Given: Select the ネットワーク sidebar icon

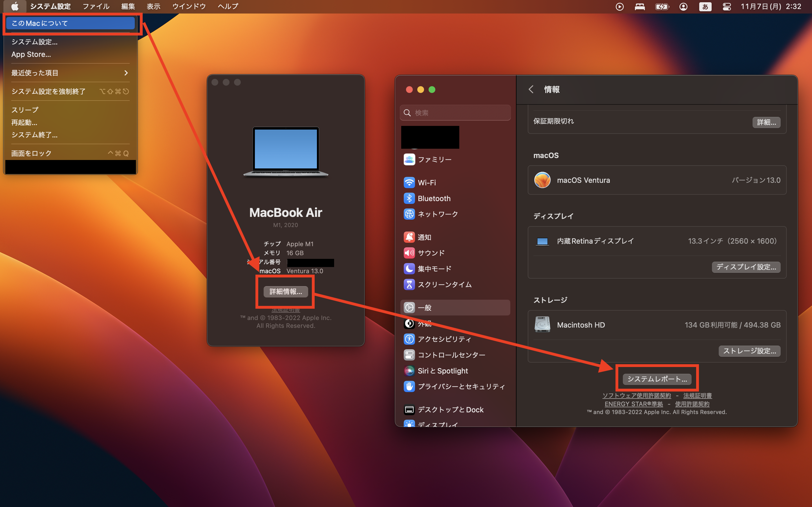Looking at the screenshot, I should 409,214.
